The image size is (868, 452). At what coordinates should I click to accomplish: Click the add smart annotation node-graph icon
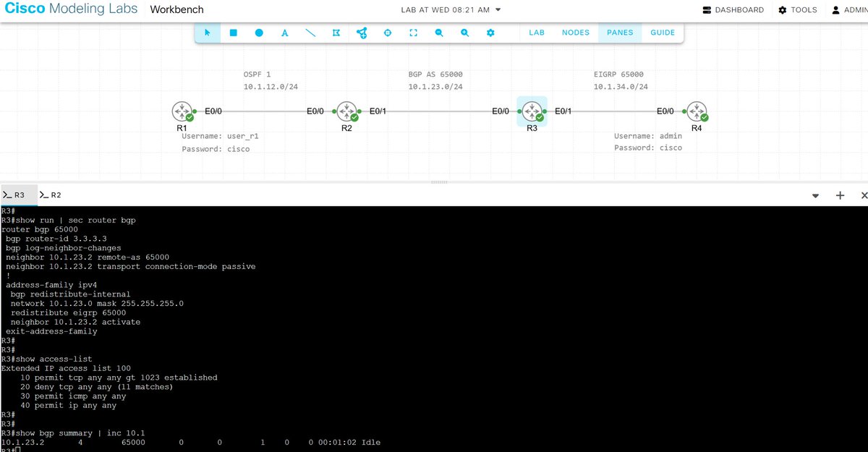click(362, 33)
